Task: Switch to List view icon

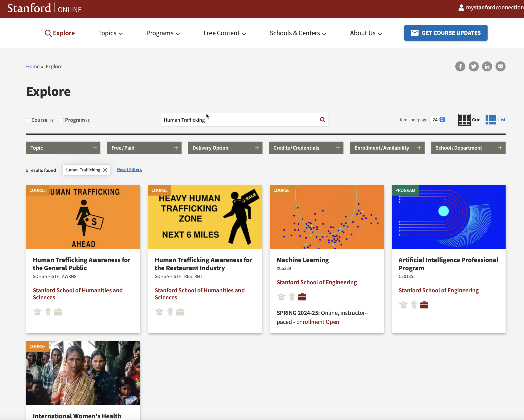Action: point(490,120)
